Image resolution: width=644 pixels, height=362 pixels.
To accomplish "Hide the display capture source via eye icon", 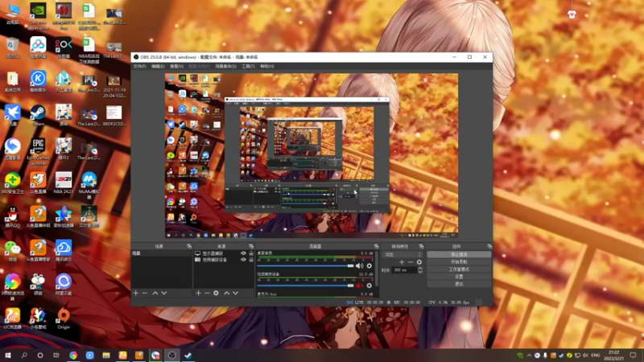I will pyautogui.click(x=243, y=253).
